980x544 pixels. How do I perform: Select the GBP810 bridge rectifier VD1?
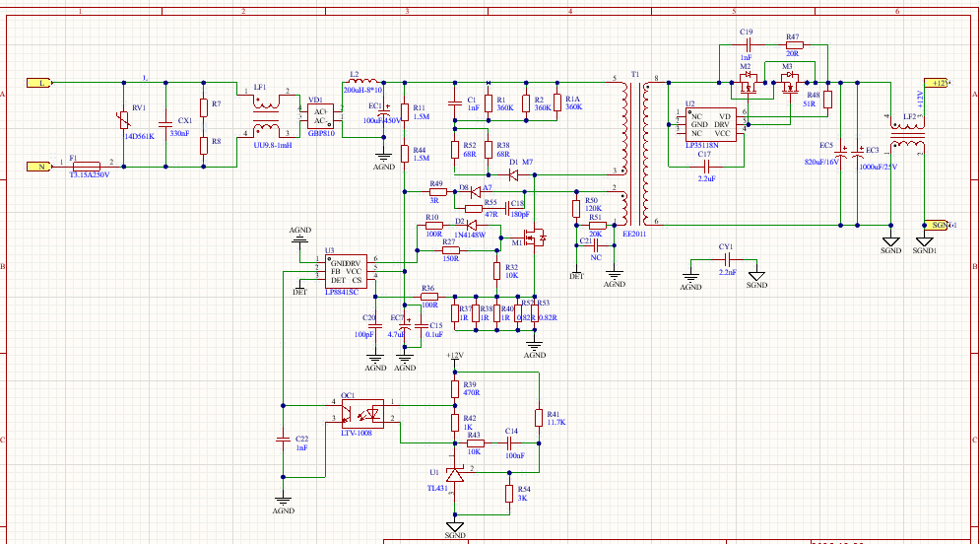pyautogui.click(x=320, y=114)
